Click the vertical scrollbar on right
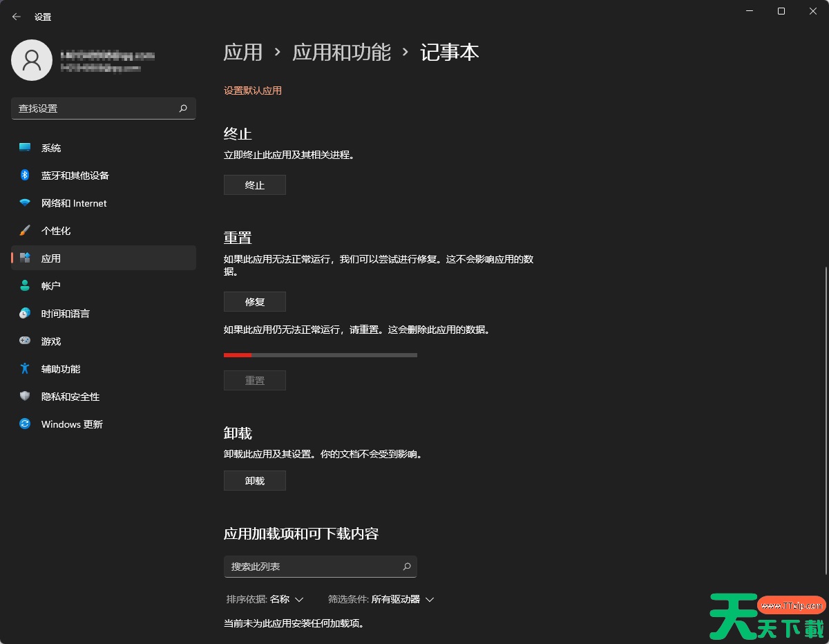This screenshot has height=644, width=829. pyautogui.click(x=826, y=422)
